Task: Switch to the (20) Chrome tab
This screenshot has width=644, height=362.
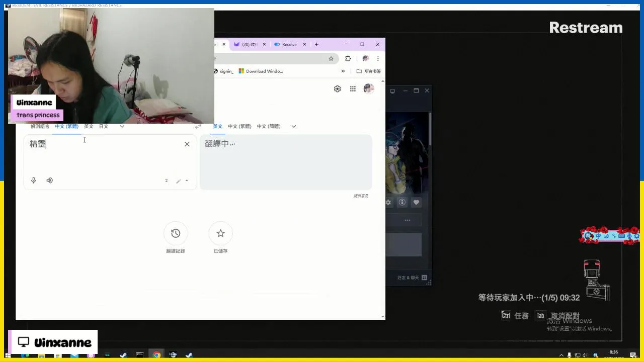Action: point(250,44)
